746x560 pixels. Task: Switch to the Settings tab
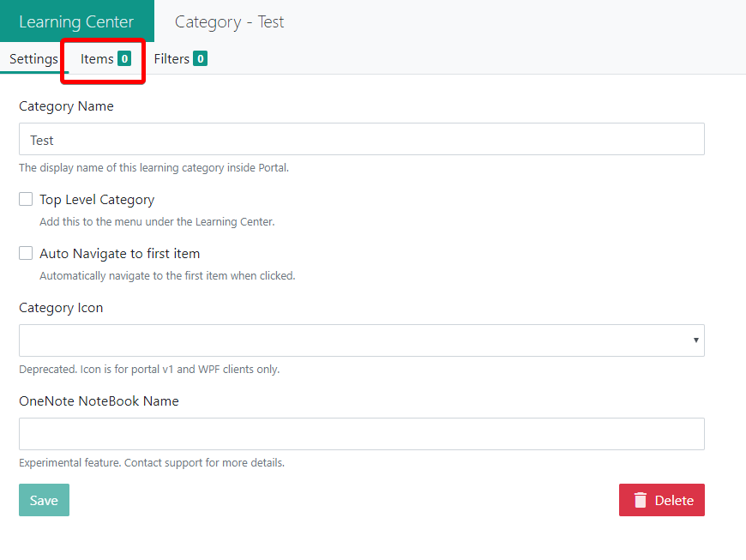(33, 58)
